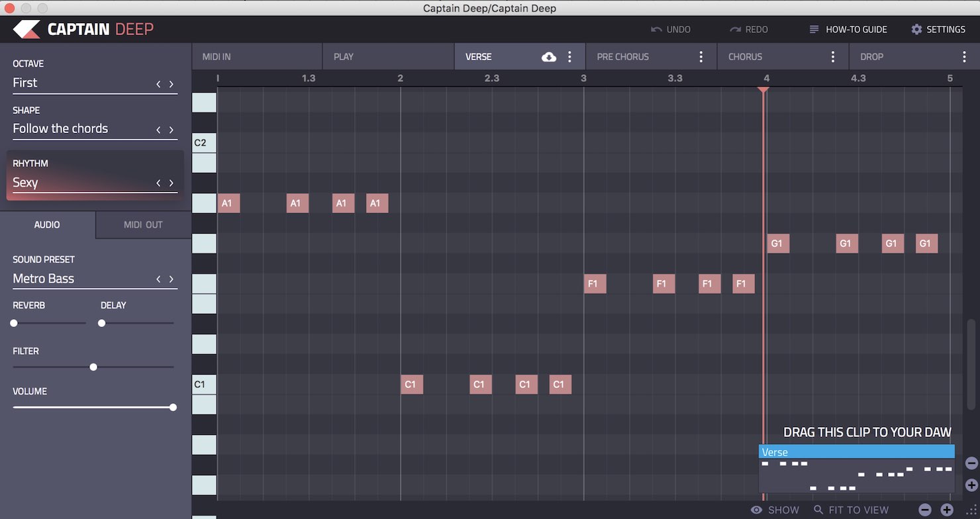Choose next Rhythm after Sexy
This screenshot has width=980, height=519.
pos(171,183)
